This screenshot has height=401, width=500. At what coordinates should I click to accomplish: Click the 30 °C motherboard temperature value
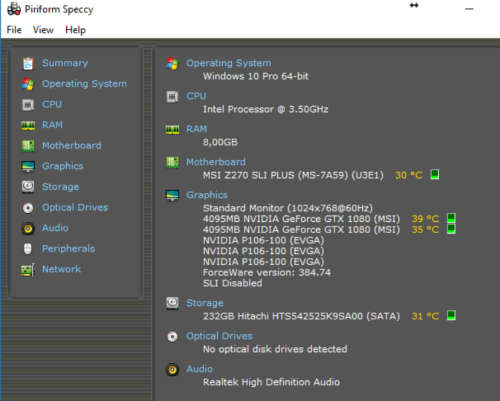click(x=409, y=175)
